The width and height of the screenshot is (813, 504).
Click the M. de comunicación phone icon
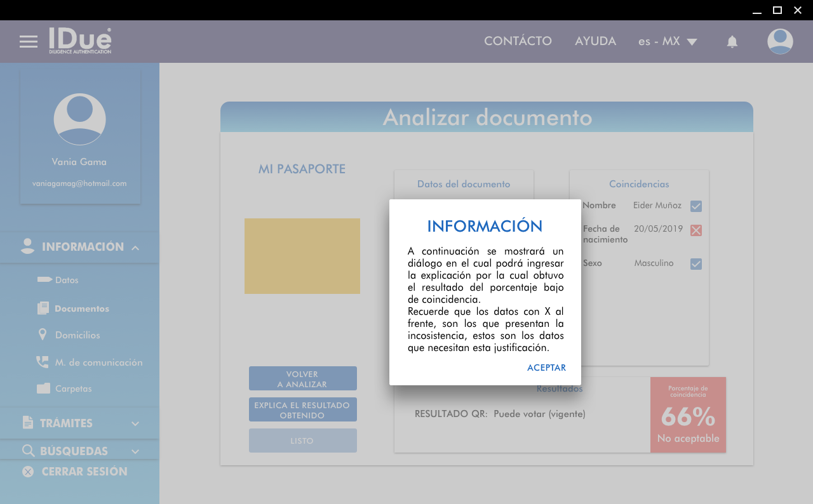click(x=43, y=362)
